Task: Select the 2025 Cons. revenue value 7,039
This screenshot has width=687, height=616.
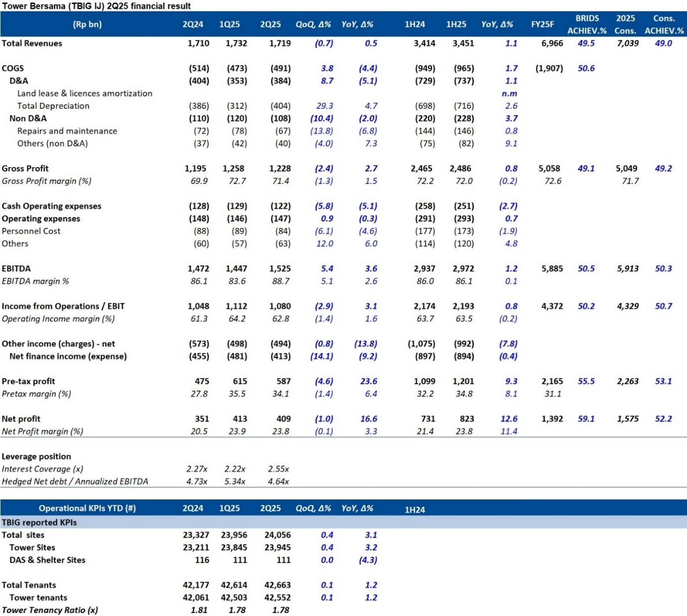Action: (627, 43)
